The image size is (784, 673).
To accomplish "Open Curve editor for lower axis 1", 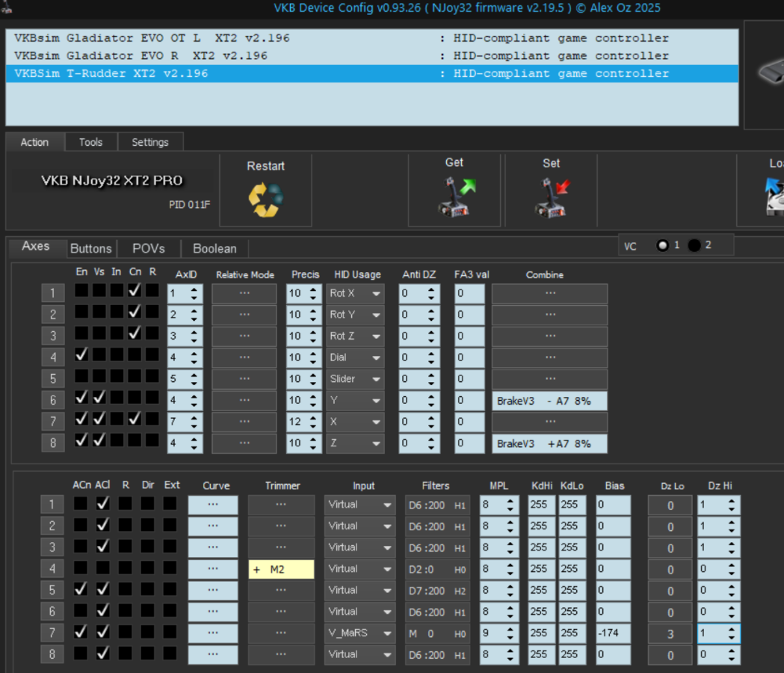I will 213,505.
